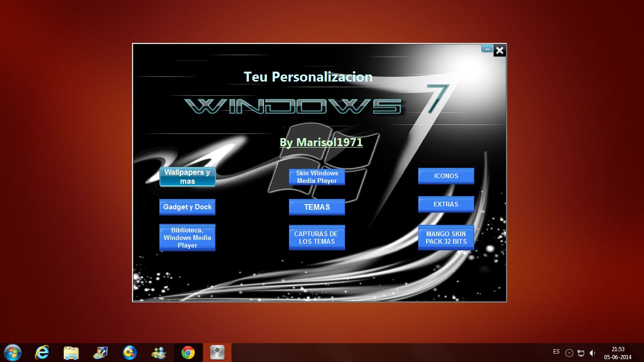Select the active silver drive app in taskbar
Viewport: 644px width, 362px height.
(217, 353)
